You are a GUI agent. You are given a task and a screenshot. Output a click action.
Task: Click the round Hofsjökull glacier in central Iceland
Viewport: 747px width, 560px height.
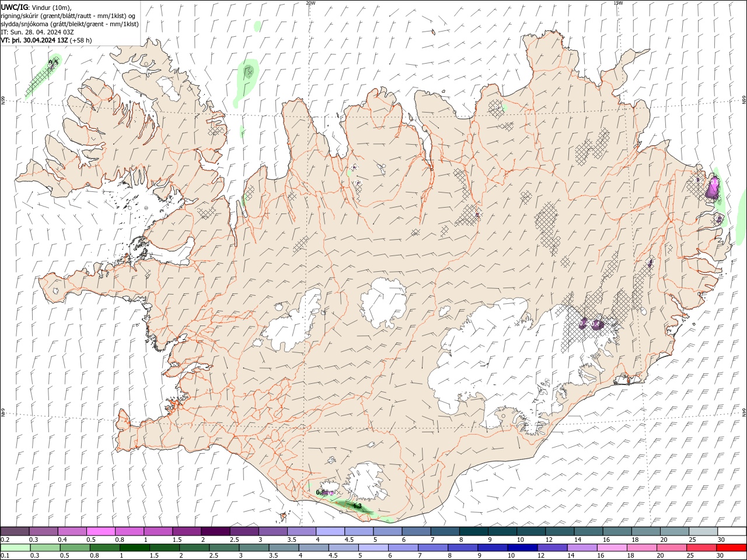[x=384, y=302]
